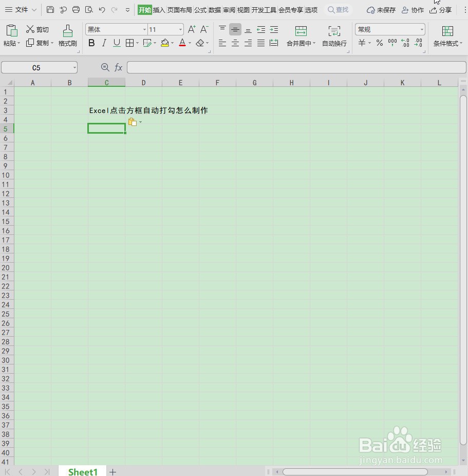Align text left horizontally
The image size is (468, 476).
click(x=222, y=43)
